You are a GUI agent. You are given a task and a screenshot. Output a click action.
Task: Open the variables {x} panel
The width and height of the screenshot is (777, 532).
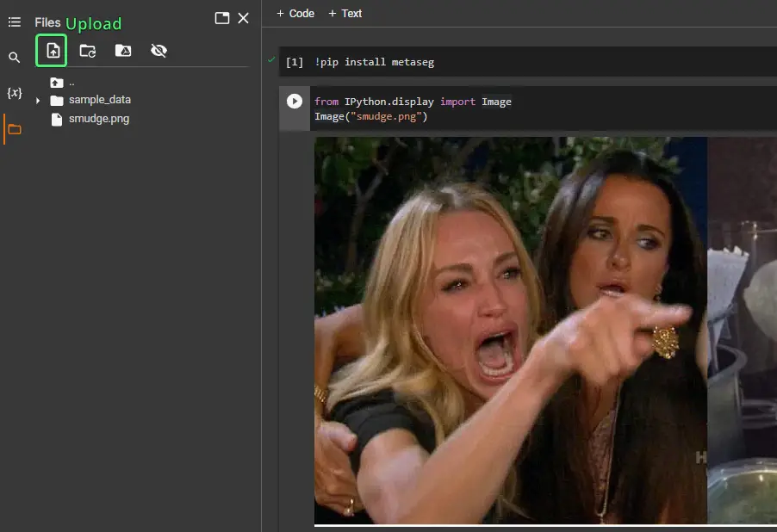point(15,93)
